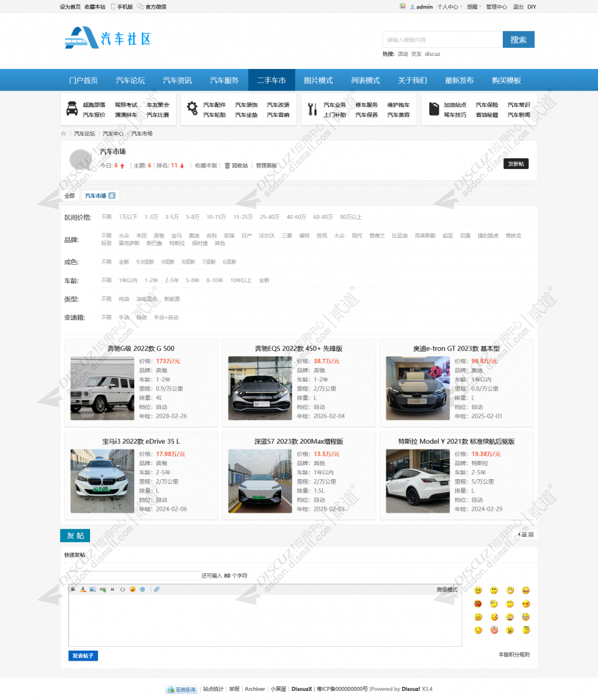Filter type by 新能源
Viewport: 598px width, 700px height.
click(x=172, y=299)
